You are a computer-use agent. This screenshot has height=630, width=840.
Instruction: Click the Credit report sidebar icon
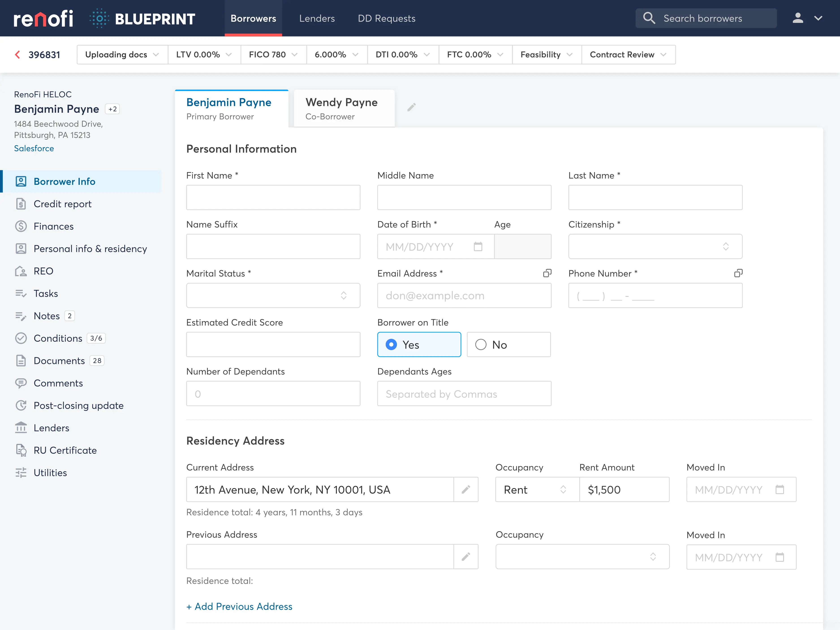click(x=21, y=204)
